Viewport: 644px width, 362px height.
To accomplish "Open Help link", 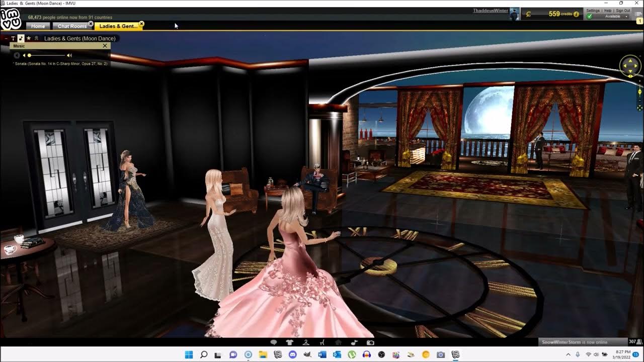I will [x=608, y=11].
